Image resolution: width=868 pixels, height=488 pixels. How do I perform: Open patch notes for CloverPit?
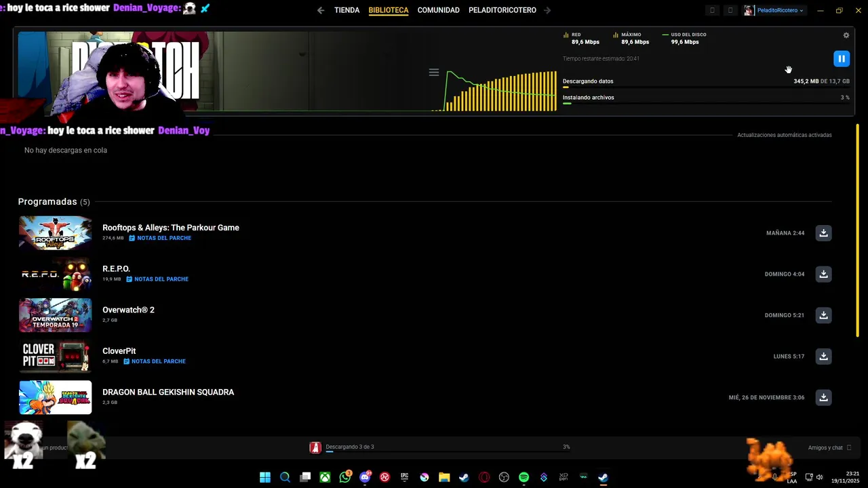(x=155, y=361)
